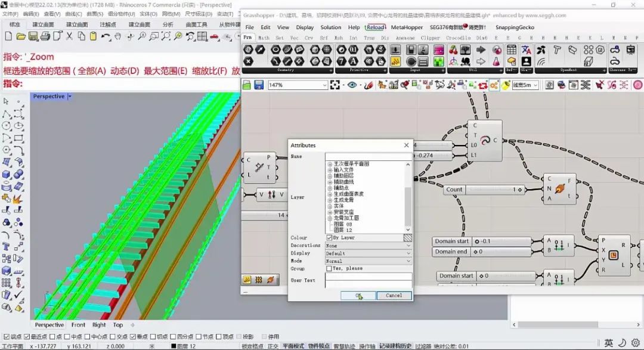Click the Reload button in Grasshopper menu bar
The height and width of the screenshot is (350, 644).
click(375, 27)
